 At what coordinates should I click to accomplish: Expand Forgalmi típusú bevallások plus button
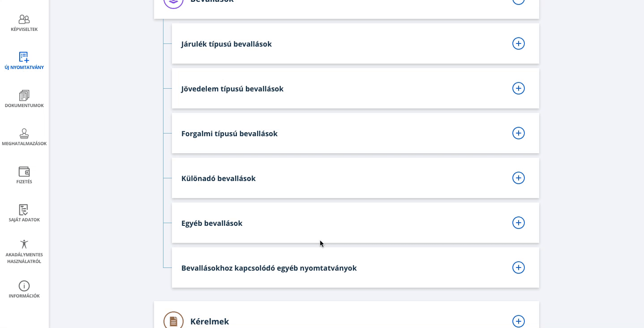coord(518,133)
